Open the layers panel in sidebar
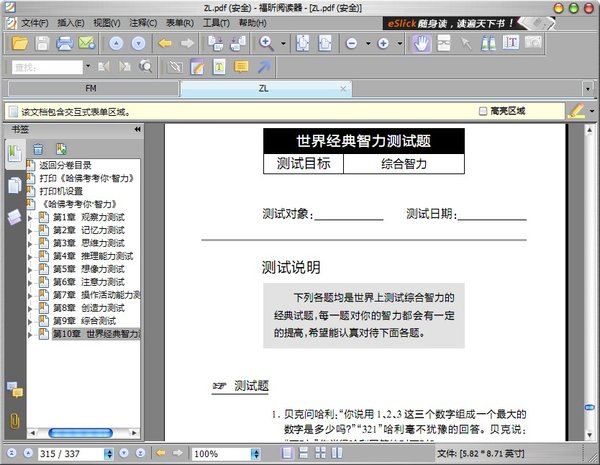 click(x=15, y=217)
